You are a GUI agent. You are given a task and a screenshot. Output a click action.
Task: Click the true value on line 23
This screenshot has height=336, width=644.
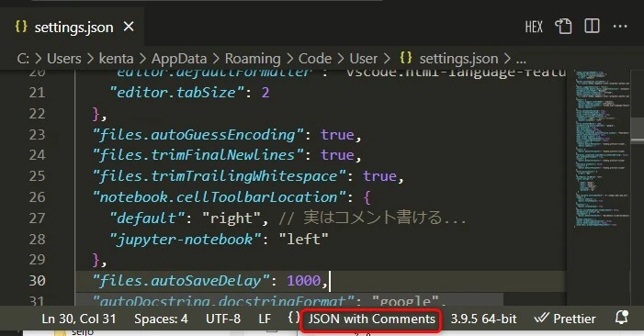[337, 135]
